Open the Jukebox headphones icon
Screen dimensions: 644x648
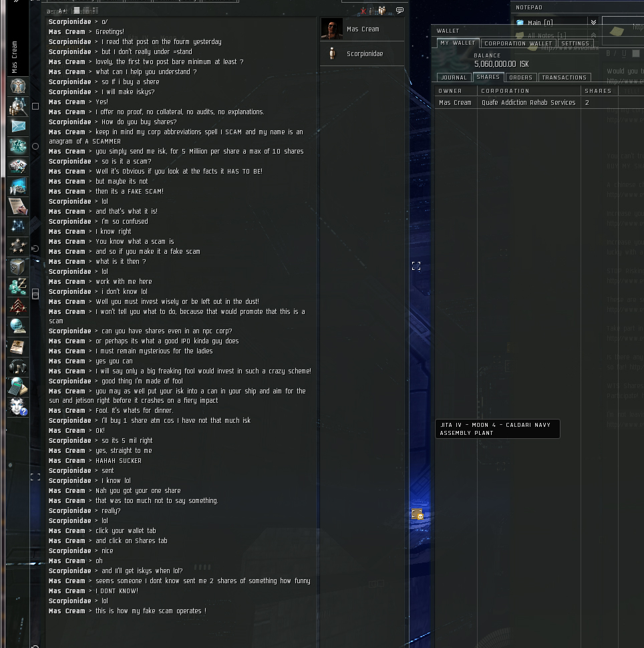coord(18,367)
